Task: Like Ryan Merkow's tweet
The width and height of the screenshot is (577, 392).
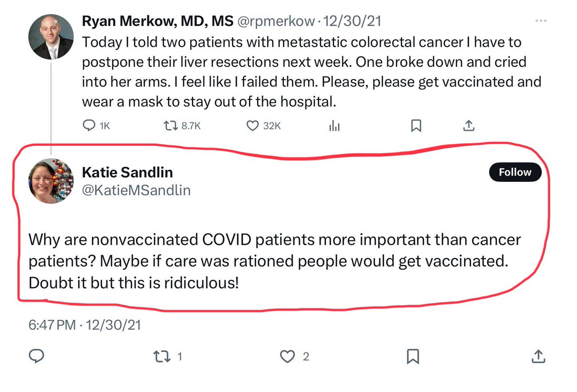Action: [x=252, y=126]
